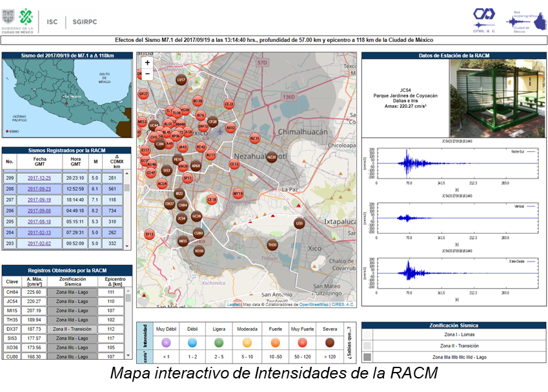The image size is (548, 392).
Task: Click the Zona II - Transición legend swatch
Action: (368, 346)
